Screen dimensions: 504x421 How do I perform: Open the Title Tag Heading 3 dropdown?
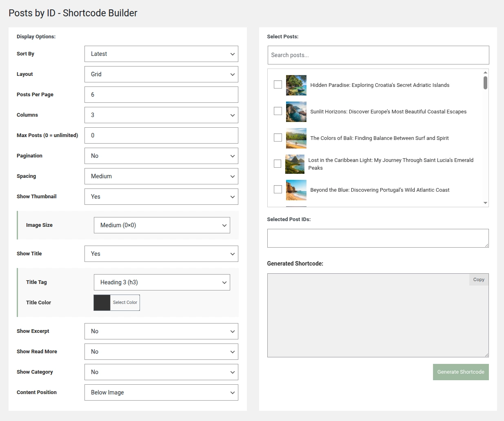pos(162,282)
